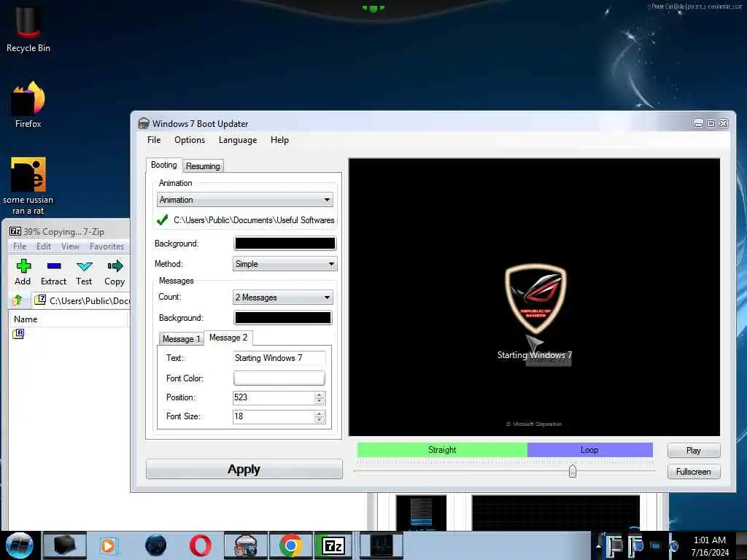Click the flag icon in system tray
Screen dimensions: 747x560
point(614,545)
